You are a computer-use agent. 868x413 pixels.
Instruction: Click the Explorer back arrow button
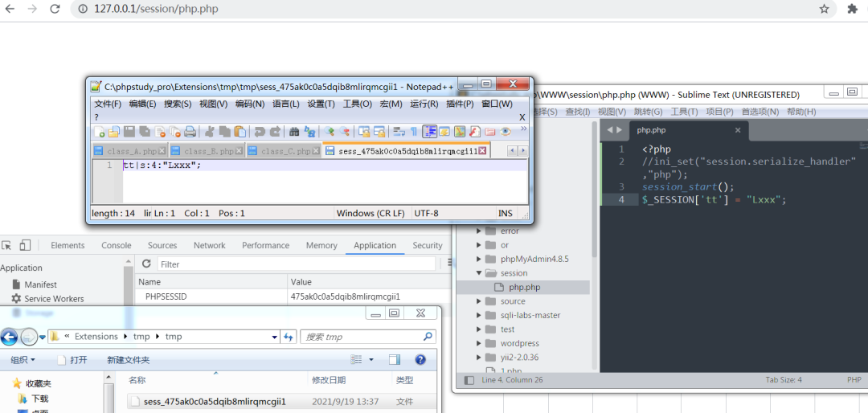pyautogui.click(x=9, y=337)
